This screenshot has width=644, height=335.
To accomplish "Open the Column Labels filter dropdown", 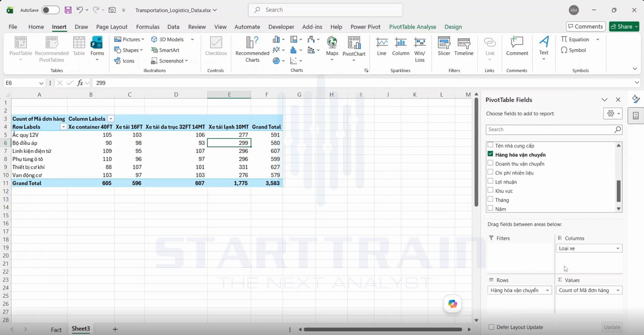I will [111, 119].
